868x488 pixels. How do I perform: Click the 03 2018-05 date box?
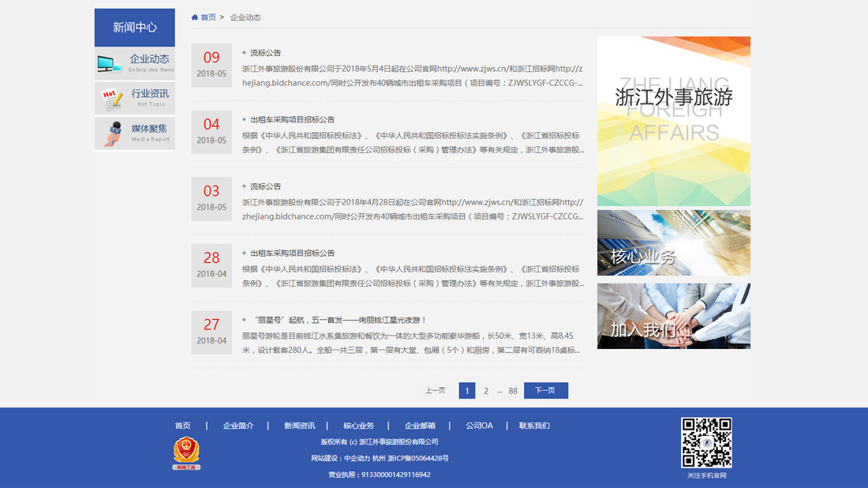[211, 199]
